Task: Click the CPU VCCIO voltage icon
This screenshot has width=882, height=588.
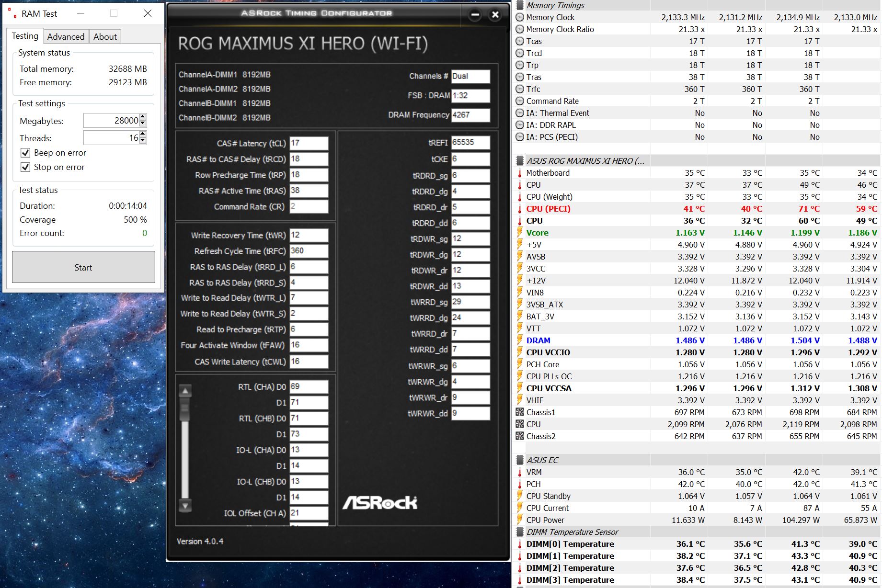Action: [519, 352]
